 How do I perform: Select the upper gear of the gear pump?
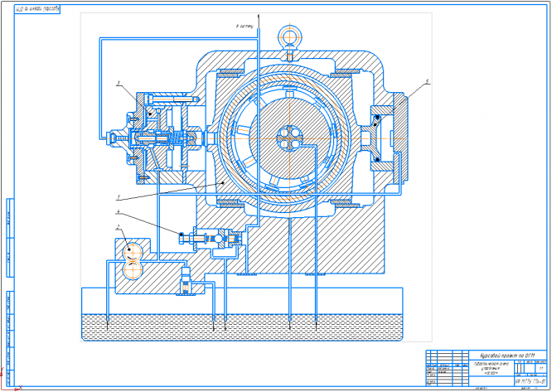point(133,253)
